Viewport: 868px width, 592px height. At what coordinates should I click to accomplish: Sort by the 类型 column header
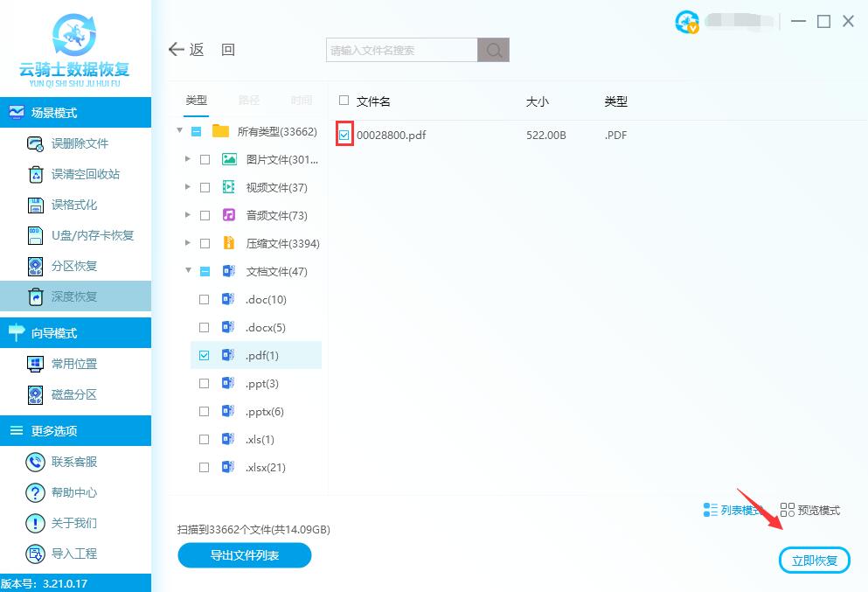pos(616,101)
